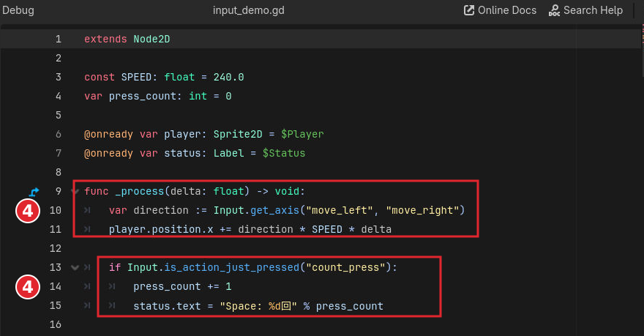Click the Label type on line 7

coord(229,153)
